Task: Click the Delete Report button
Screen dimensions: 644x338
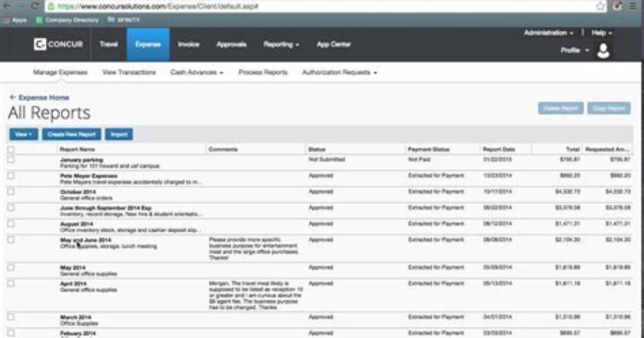Action: point(561,108)
